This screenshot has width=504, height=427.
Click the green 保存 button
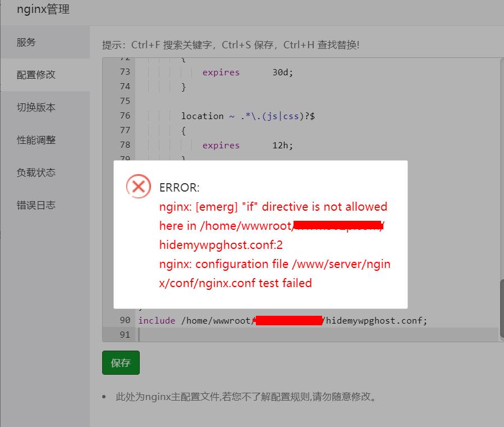[121, 362]
